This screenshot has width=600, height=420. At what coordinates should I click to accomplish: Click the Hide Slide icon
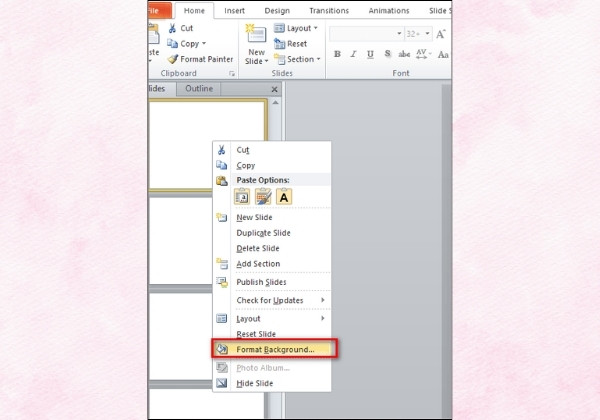222,383
